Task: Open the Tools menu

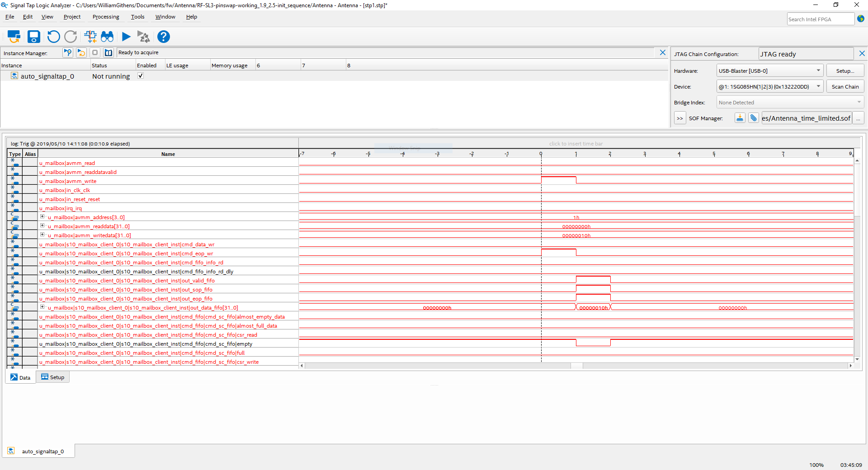Action: 137,17
